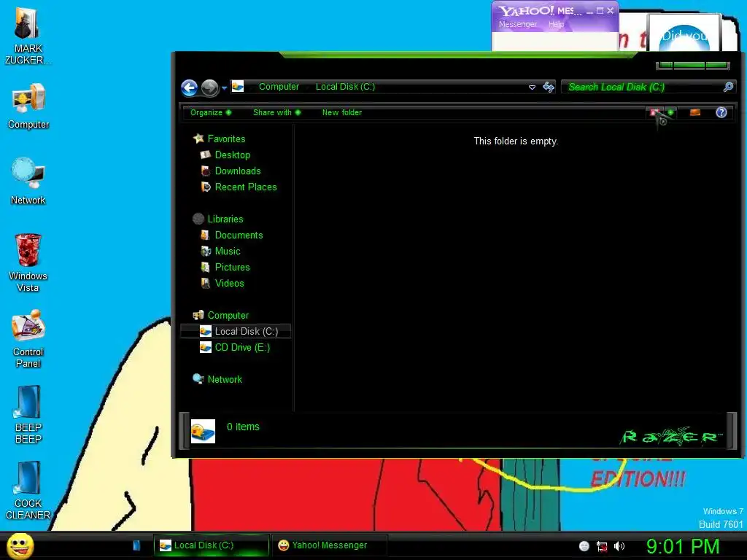Screen dimensions: 747x560
Task: Click the blue quick launch taskbar icon
Action: tap(136, 545)
